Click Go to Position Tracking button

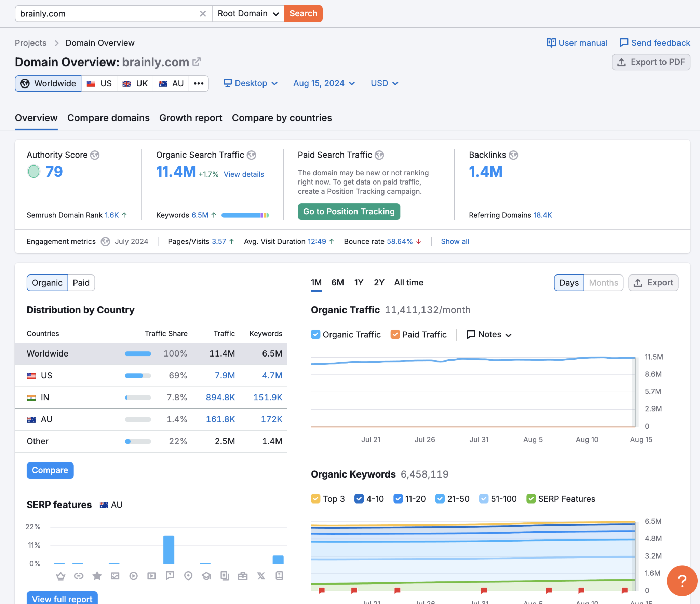[349, 212]
